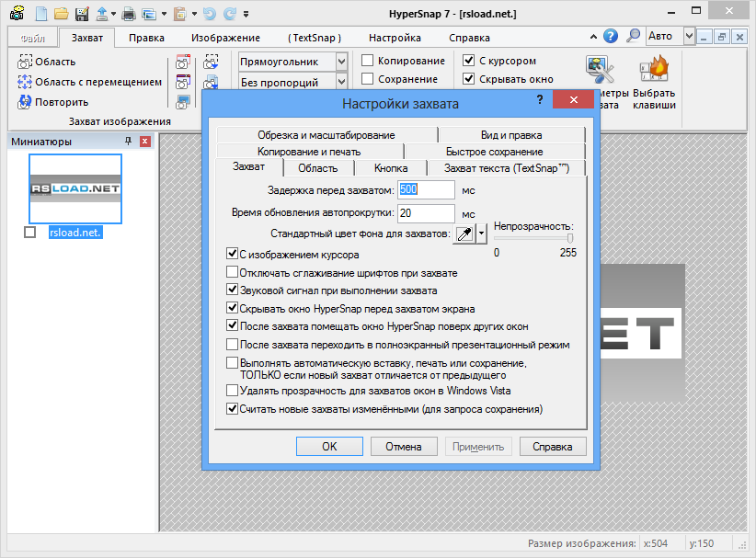Open the Справка ribbon tab
Viewport: 756px width, 558px height.
pos(469,38)
